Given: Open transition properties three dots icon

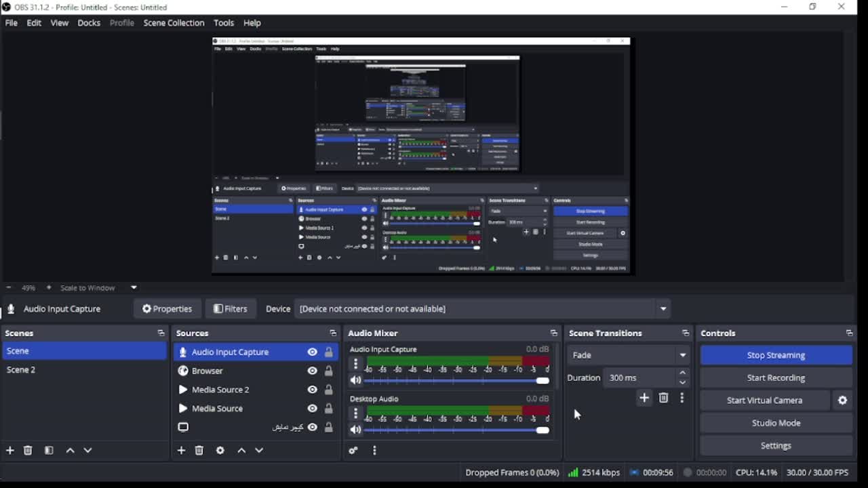Looking at the screenshot, I should click(682, 398).
